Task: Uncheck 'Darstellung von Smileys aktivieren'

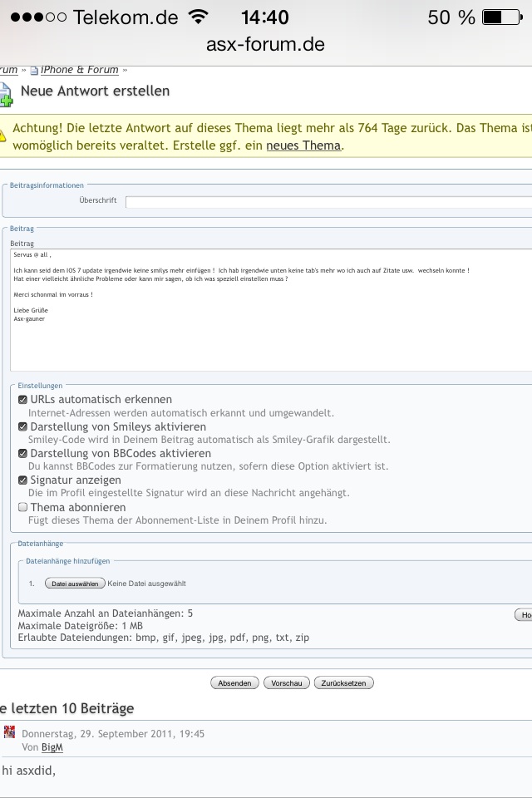Action: coord(23,426)
